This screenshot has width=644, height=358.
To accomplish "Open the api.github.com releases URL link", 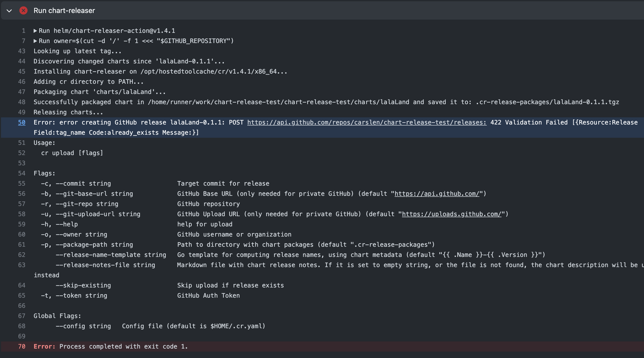I will point(367,122).
